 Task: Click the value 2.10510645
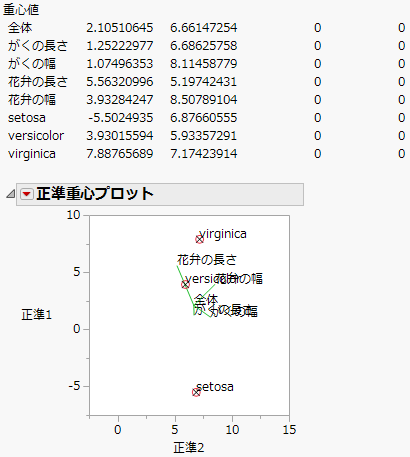point(120,28)
